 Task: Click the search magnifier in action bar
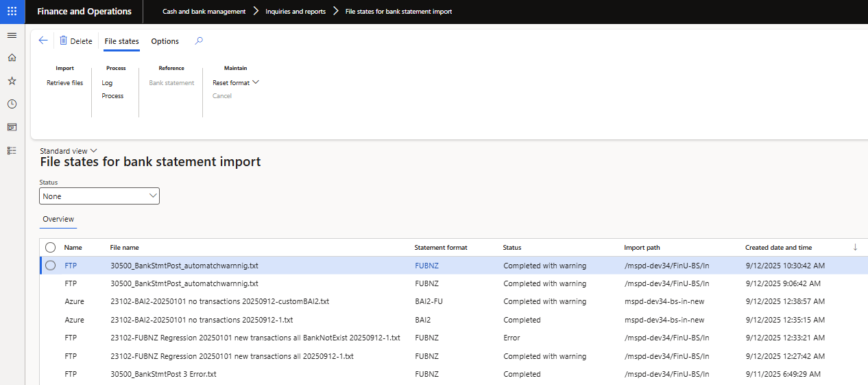[x=199, y=41]
